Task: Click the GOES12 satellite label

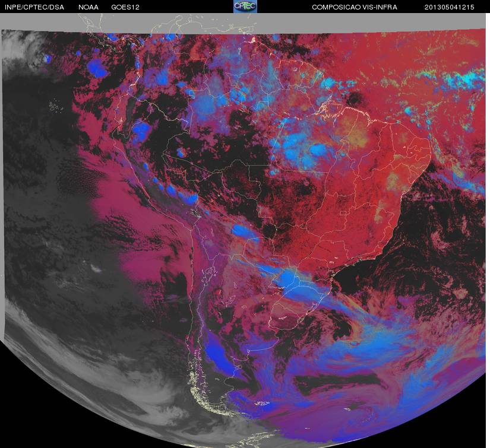Action: [x=125, y=7]
